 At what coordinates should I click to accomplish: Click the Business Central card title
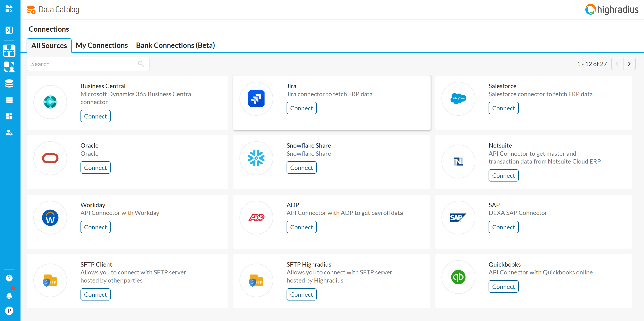(103, 86)
